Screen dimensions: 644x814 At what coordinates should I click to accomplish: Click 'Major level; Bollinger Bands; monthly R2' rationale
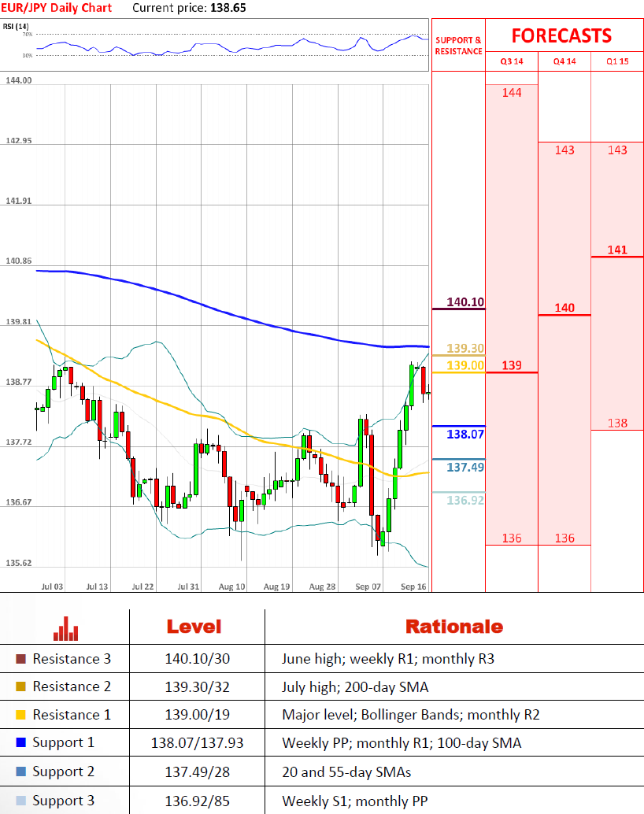pos(411,716)
